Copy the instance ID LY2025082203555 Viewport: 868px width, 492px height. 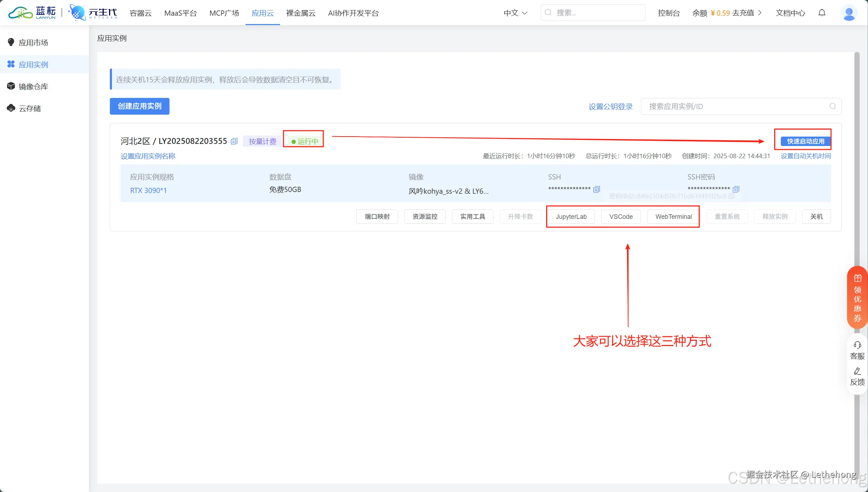(x=234, y=141)
